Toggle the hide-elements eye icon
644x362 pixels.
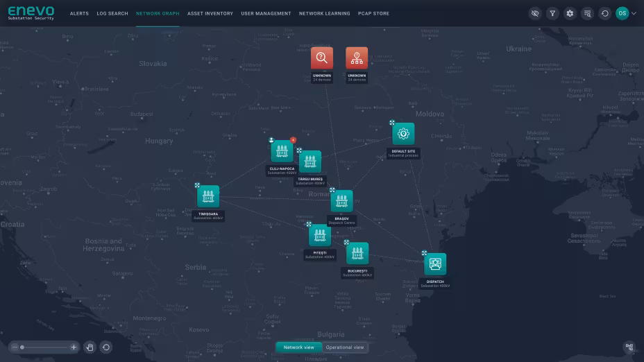pyautogui.click(x=535, y=14)
